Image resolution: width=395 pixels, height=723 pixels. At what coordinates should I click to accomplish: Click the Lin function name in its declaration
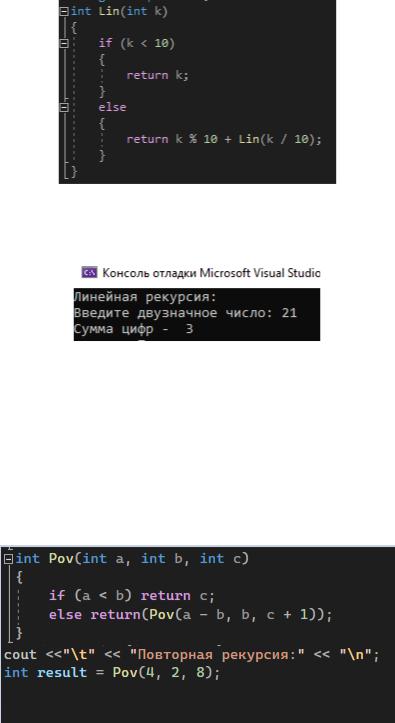point(109,11)
